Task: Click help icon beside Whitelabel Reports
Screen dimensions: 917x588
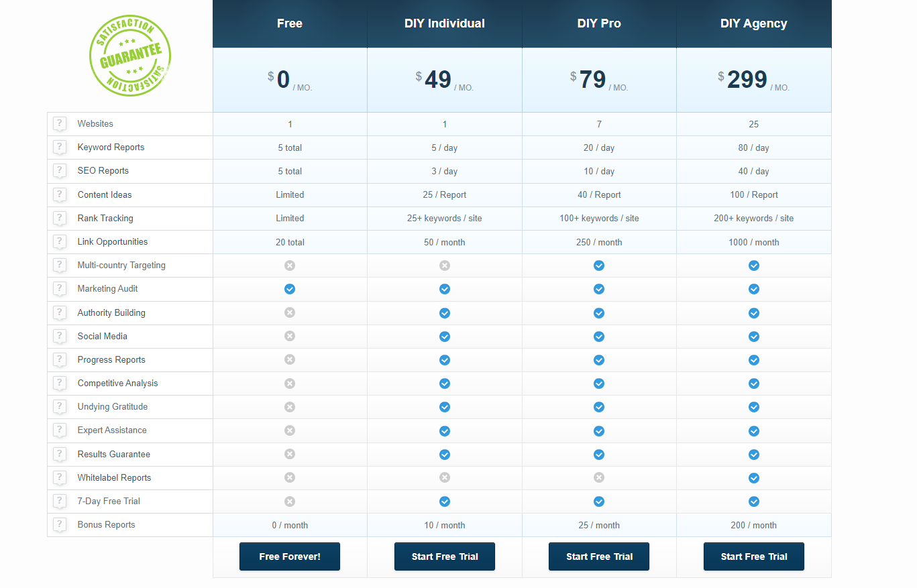Action: [x=60, y=478]
